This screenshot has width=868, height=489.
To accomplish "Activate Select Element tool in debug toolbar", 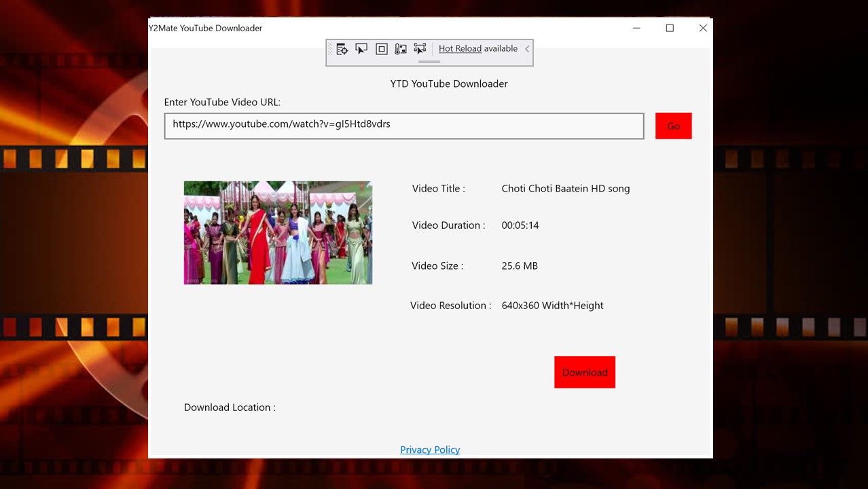I will tap(361, 49).
